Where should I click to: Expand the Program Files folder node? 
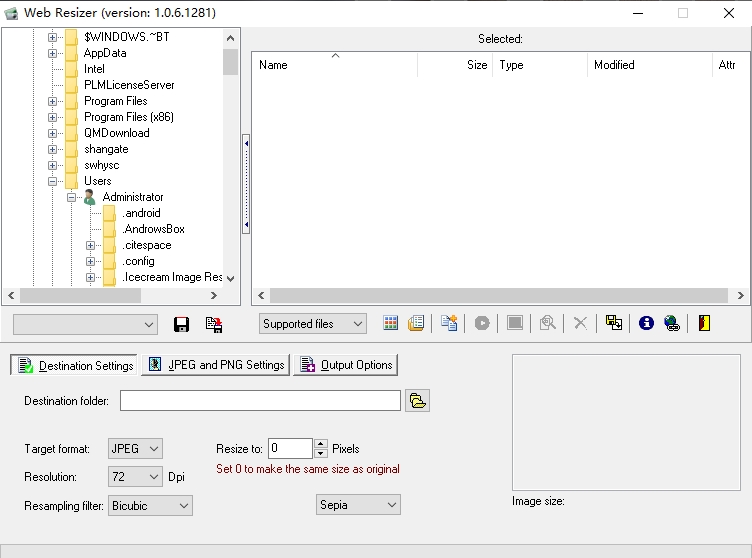[52, 101]
